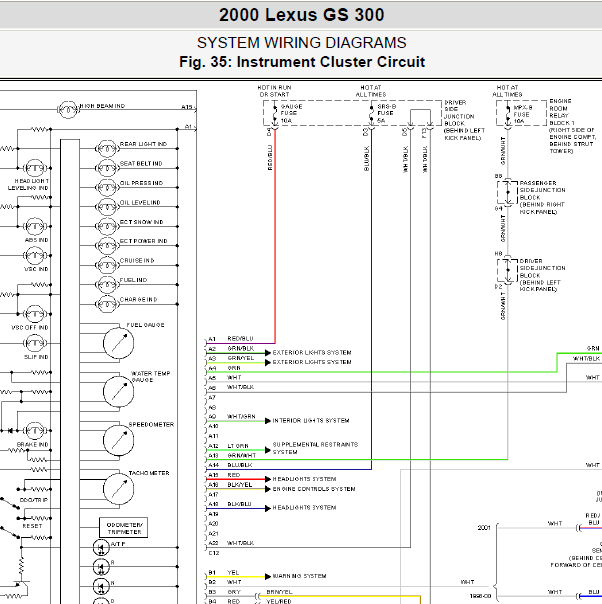This screenshot has width=602, height=604.
Task: Click "Fig. 35: Instrument Cluster Circuit" caption
Action: [302, 62]
